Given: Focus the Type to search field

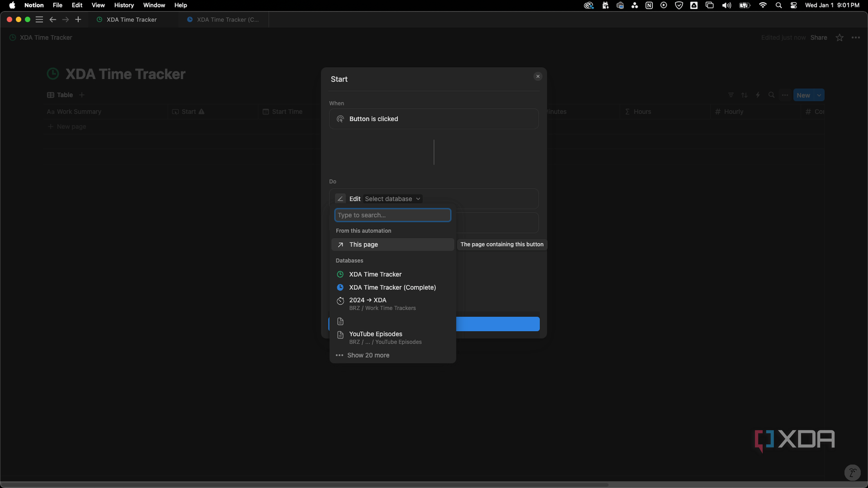Looking at the screenshot, I should (392, 215).
